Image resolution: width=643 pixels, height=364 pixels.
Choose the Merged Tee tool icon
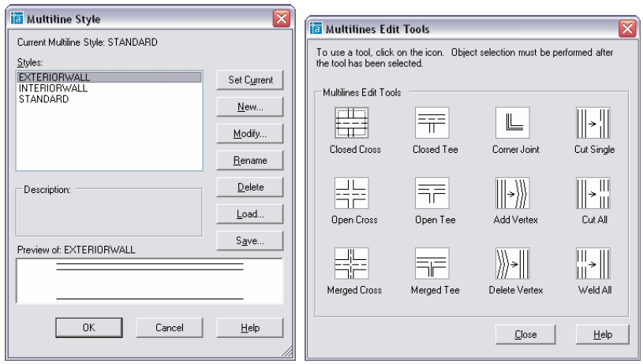[432, 263]
